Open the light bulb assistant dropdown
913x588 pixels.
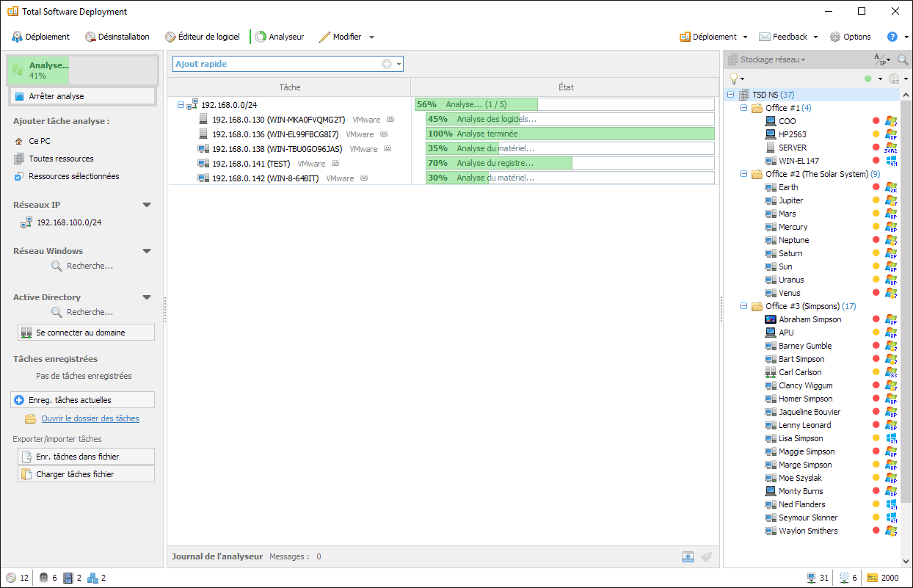coord(736,79)
